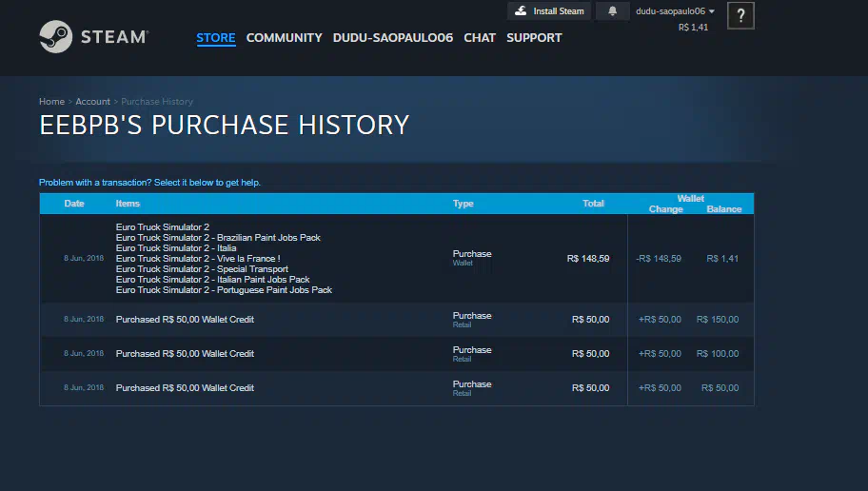Select the Italian Paint Jobs Pack line
The image size is (868, 491).
212,280
